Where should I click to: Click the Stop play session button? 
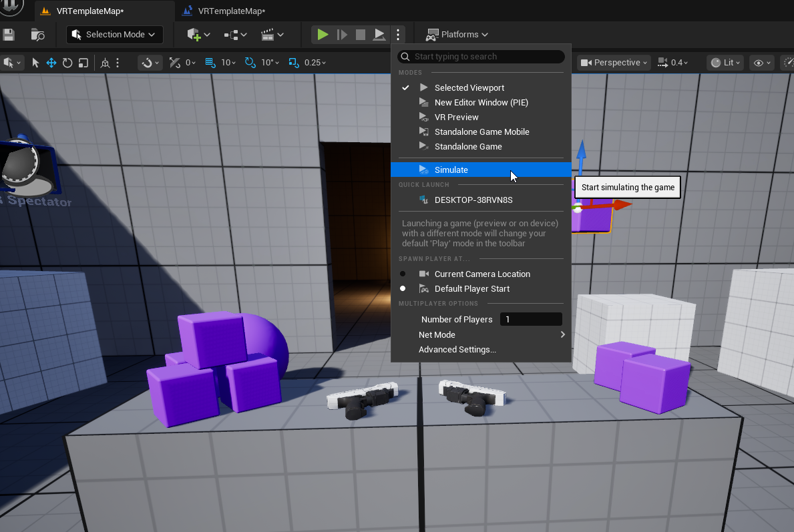point(361,35)
